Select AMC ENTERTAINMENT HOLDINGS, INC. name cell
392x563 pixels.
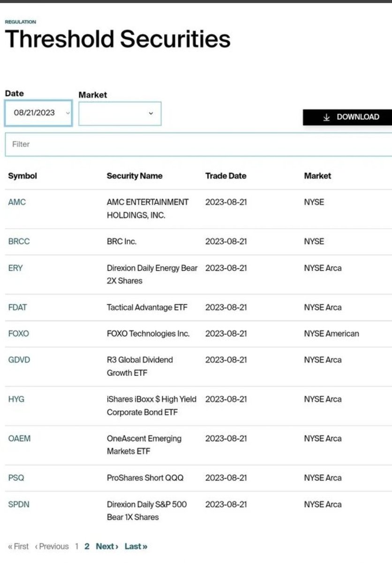point(148,209)
